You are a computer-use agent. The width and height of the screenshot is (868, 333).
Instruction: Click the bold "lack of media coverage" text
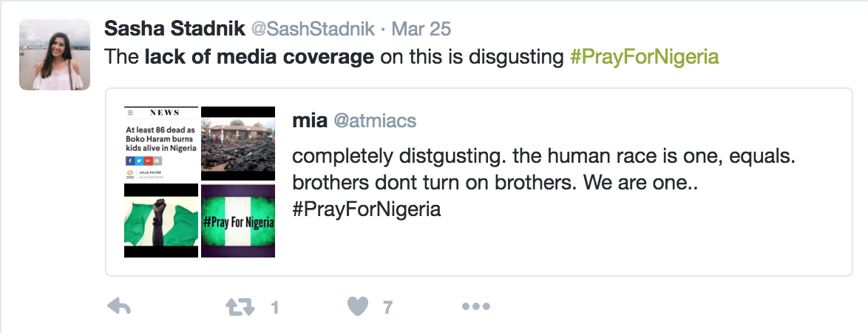tap(259, 57)
